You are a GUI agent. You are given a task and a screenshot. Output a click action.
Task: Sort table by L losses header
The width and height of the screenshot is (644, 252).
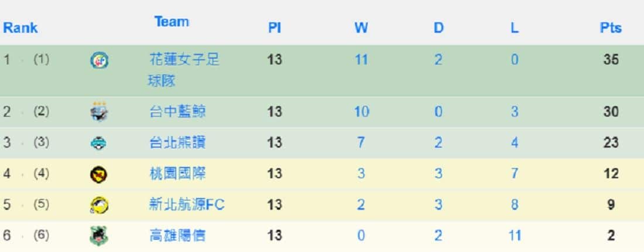tap(515, 28)
